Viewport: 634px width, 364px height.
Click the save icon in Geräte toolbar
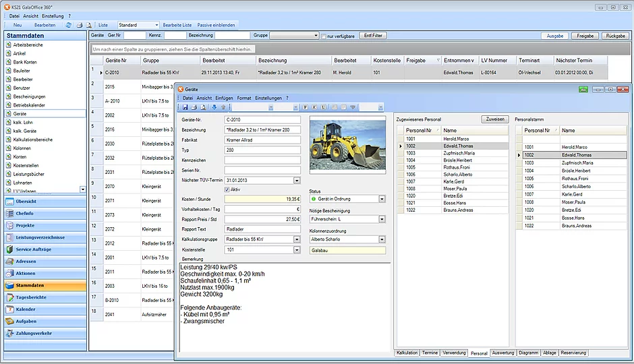pos(185,107)
